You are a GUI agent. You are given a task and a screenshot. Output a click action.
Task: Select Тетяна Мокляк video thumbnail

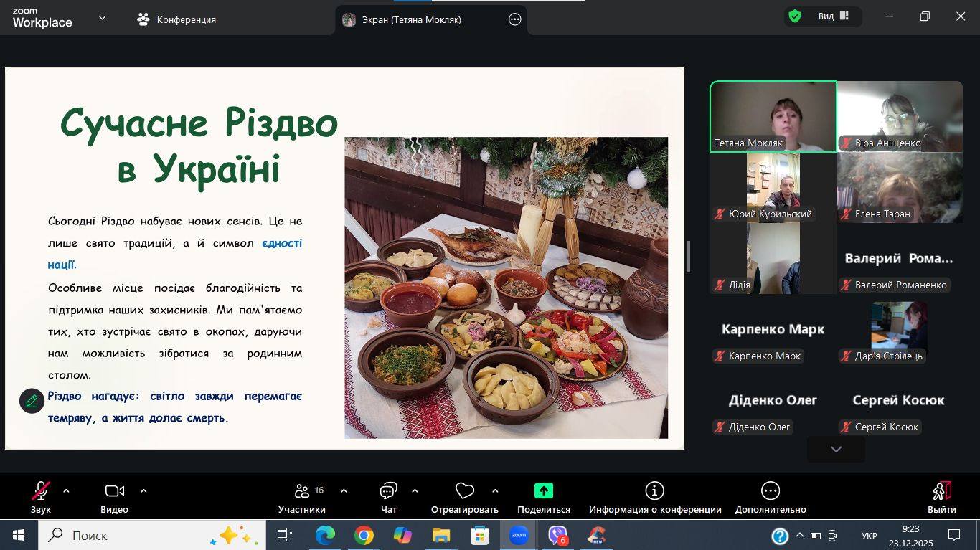pyautogui.click(x=773, y=116)
